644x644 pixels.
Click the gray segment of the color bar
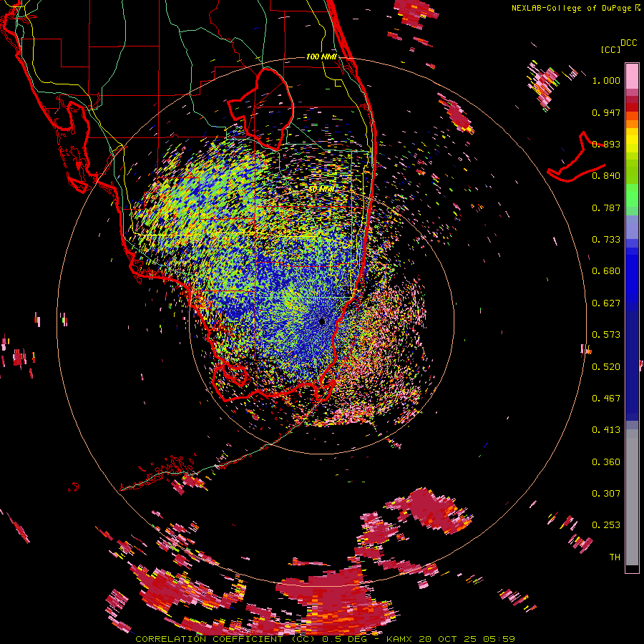(x=632, y=497)
